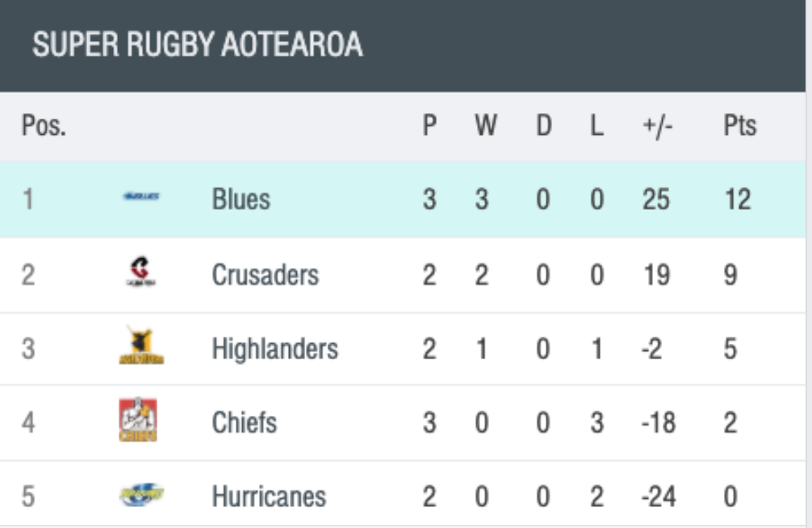The width and height of the screenshot is (812, 528).
Task: Click the Hurricanes point difference -24
Action: click(659, 497)
